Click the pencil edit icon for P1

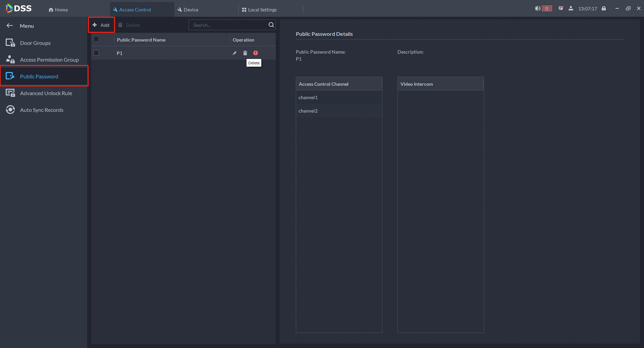point(234,53)
